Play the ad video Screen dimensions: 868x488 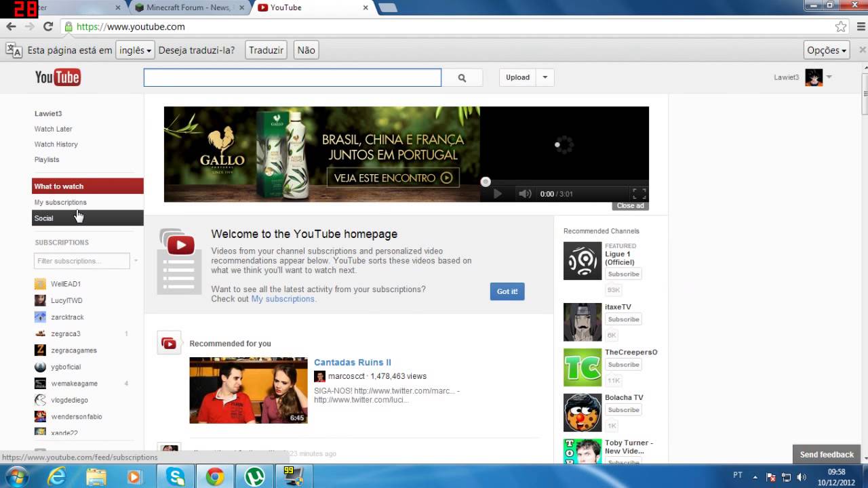[x=497, y=194]
